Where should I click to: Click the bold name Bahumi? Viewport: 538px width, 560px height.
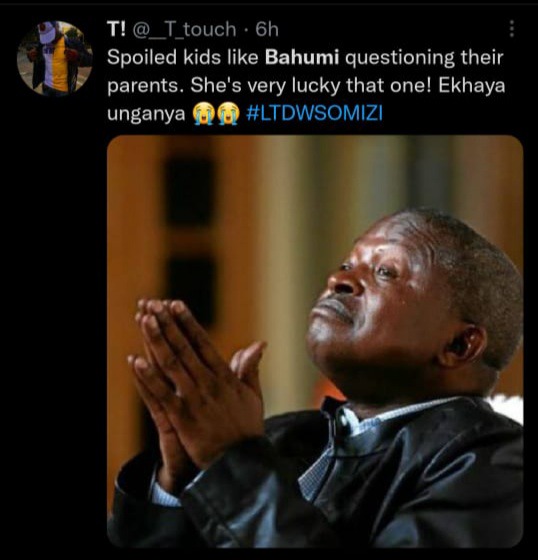(x=302, y=58)
